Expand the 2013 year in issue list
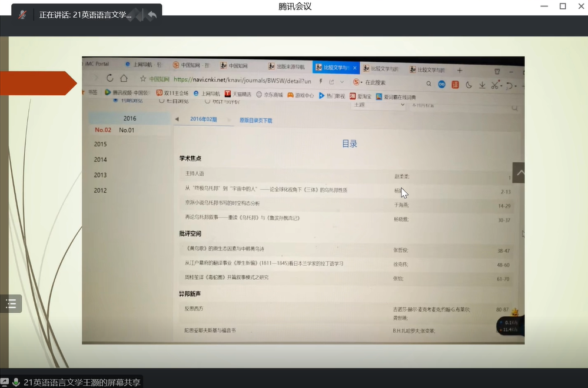This screenshot has height=388, width=588. 101,175
